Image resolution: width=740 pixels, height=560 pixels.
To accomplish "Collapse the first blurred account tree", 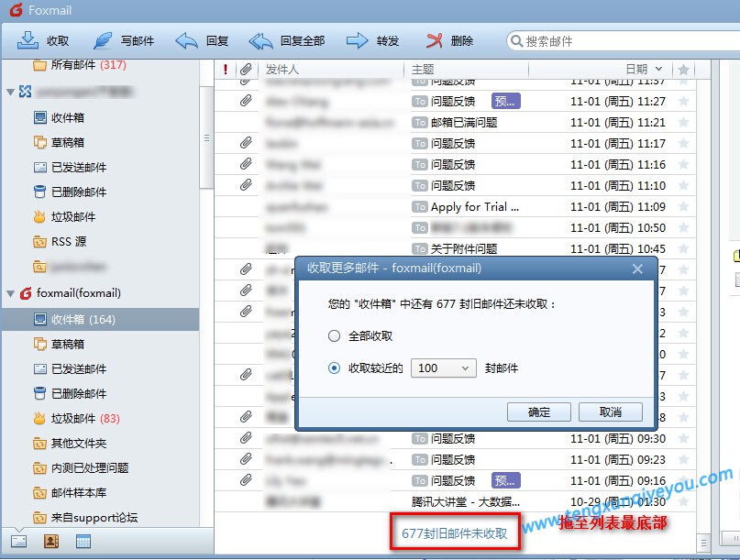I will [x=10, y=92].
